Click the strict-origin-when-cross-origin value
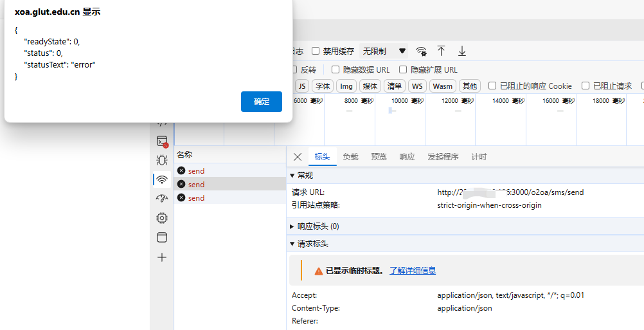The image size is (644, 330). (489, 205)
